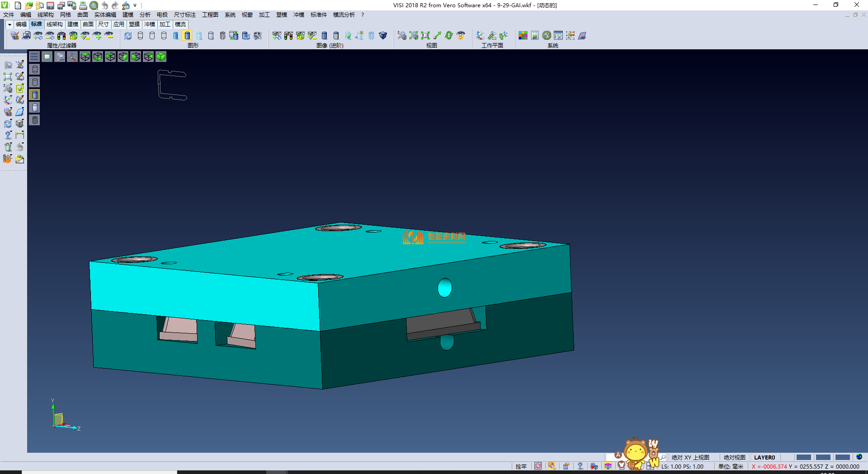868x474 pixels.
Task: Click the LAYER0 label in status bar
Action: click(764, 457)
